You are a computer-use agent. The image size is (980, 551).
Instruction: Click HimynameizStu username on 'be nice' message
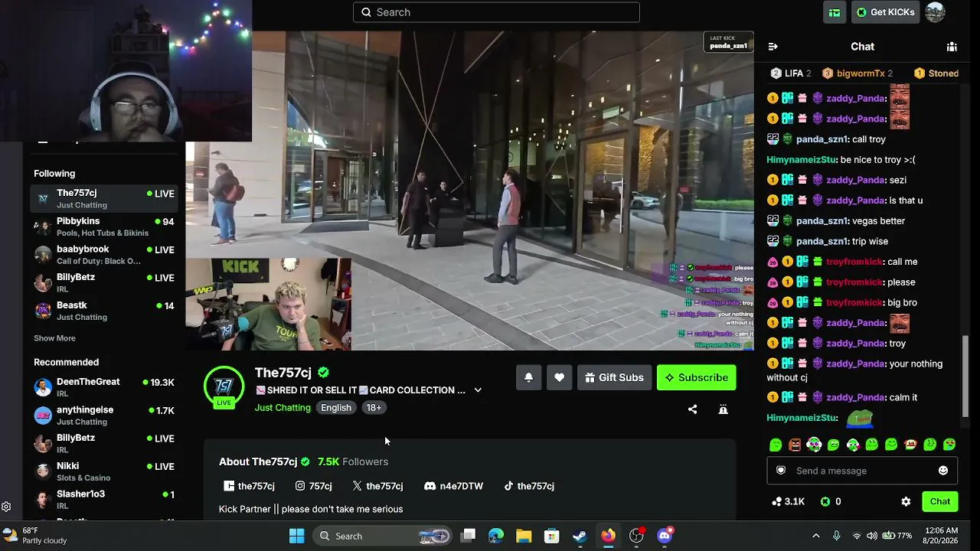(x=802, y=160)
